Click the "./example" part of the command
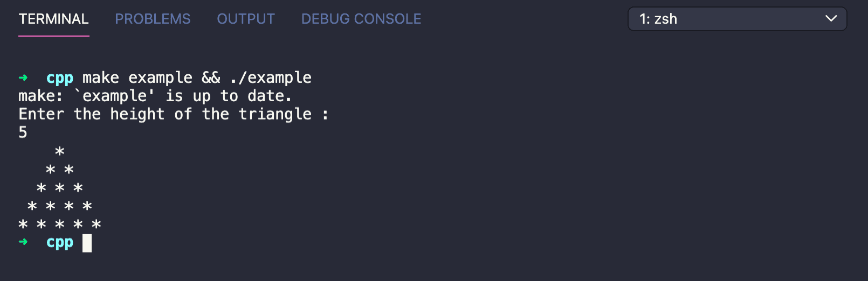The height and width of the screenshot is (281, 868). click(x=271, y=78)
